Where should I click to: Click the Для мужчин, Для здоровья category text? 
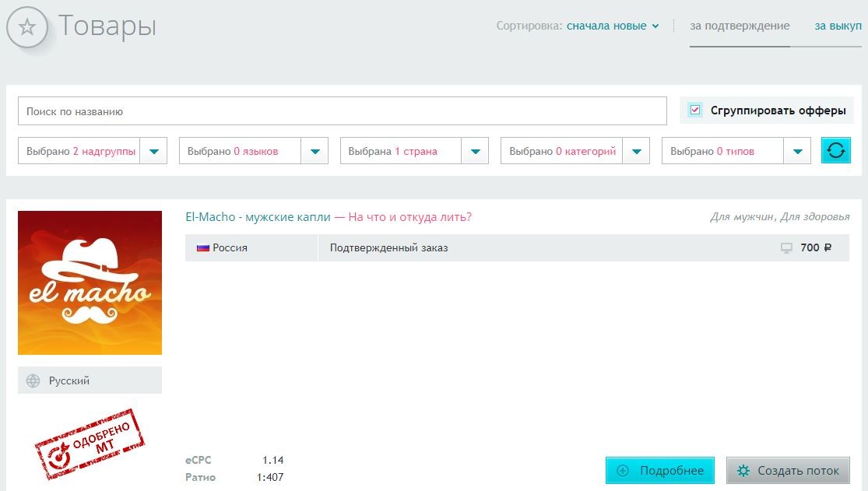pyautogui.click(x=780, y=217)
